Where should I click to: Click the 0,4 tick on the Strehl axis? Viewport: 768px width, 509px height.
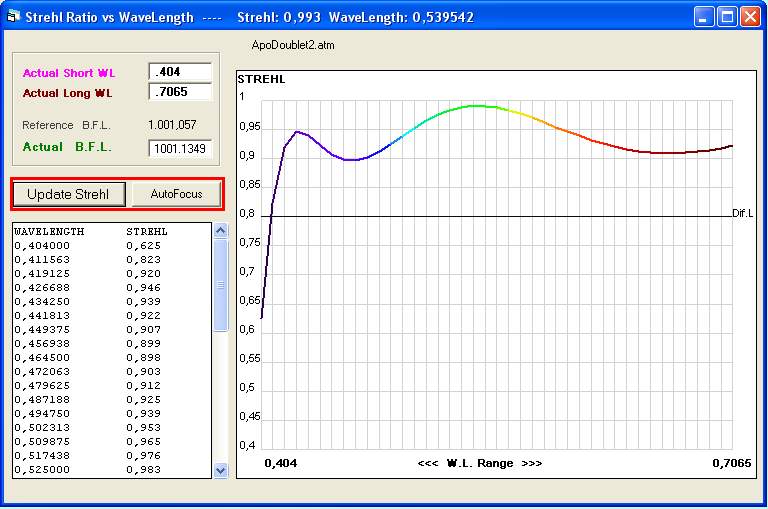247,446
